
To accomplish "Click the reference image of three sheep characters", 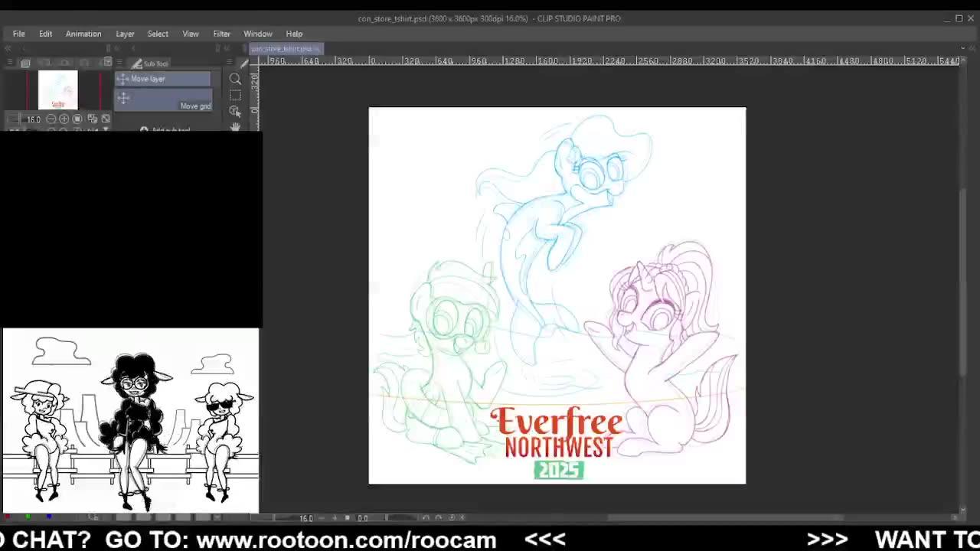I will tap(131, 421).
